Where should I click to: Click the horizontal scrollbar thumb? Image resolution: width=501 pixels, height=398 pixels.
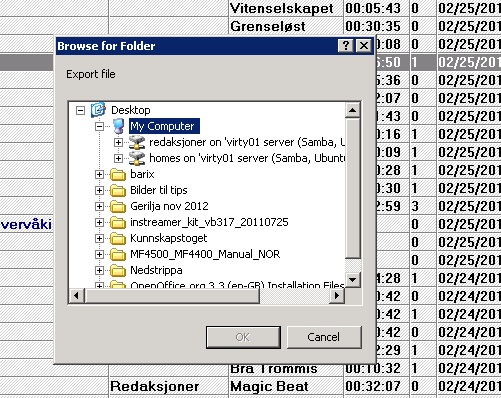(x=172, y=296)
